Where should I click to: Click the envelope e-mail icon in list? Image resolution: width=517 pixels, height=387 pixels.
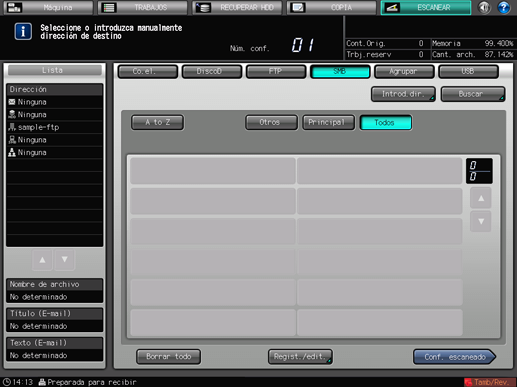12,102
